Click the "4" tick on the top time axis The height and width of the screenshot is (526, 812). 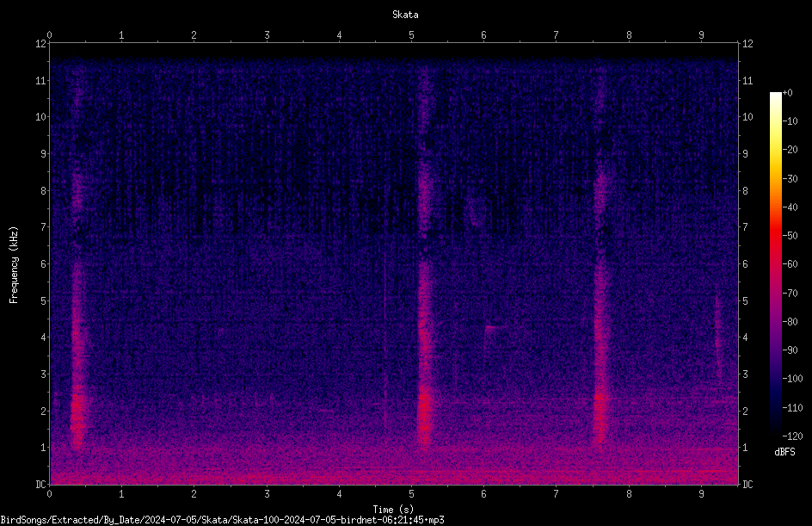point(339,35)
